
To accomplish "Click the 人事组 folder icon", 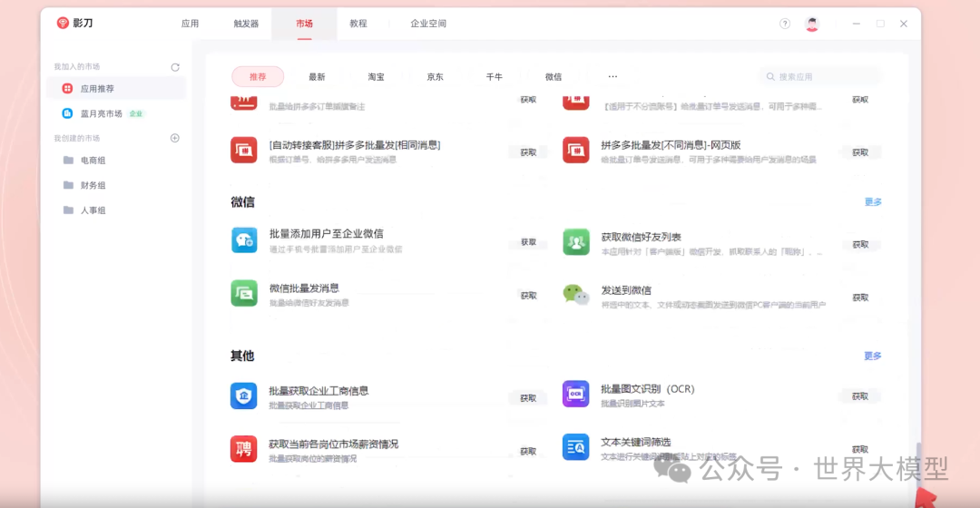I will point(69,210).
